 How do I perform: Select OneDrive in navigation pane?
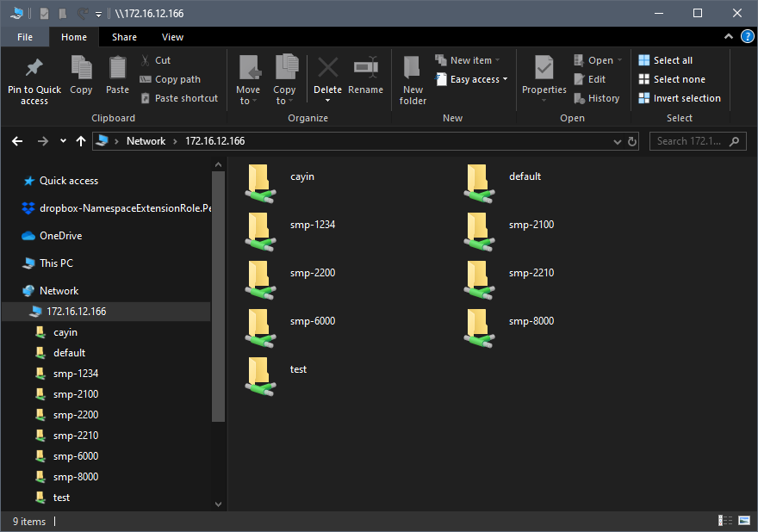point(53,236)
